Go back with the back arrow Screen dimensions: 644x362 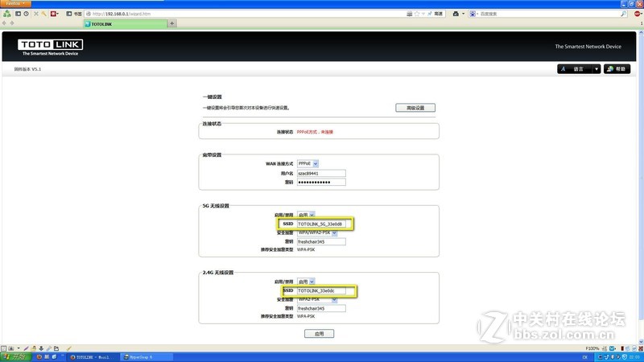point(5,23)
